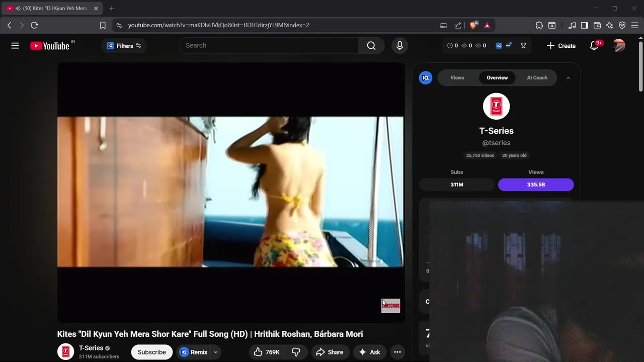This screenshot has height=362, width=644.
Task: Open the YouTube hamburger guide menu
Action: point(15,46)
